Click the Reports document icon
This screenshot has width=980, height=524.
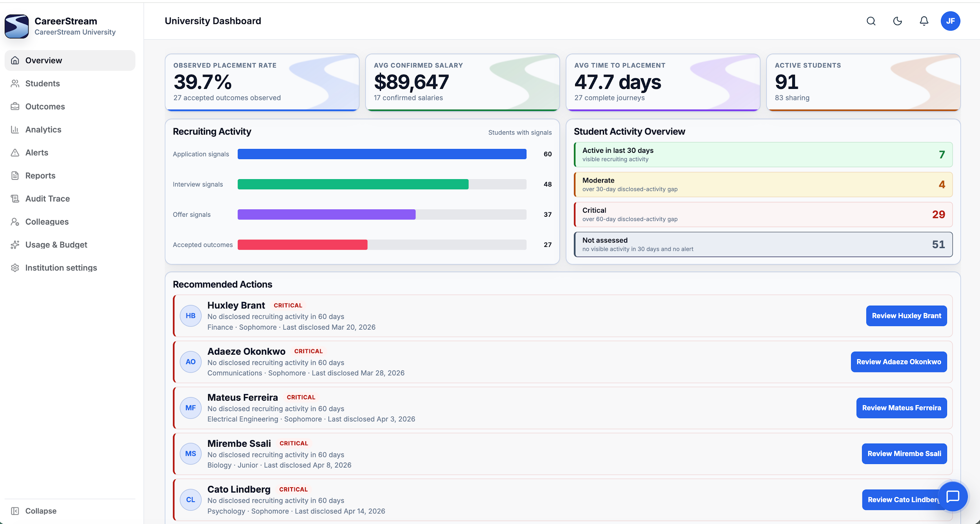coord(15,176)
